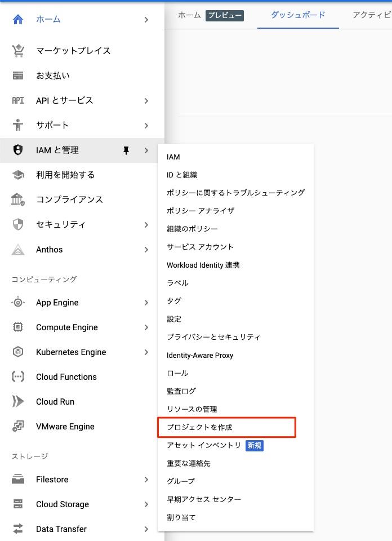The image size is (392, 541).
Task: Click the IAM shield icon
Action: click(x=18, y=150)
